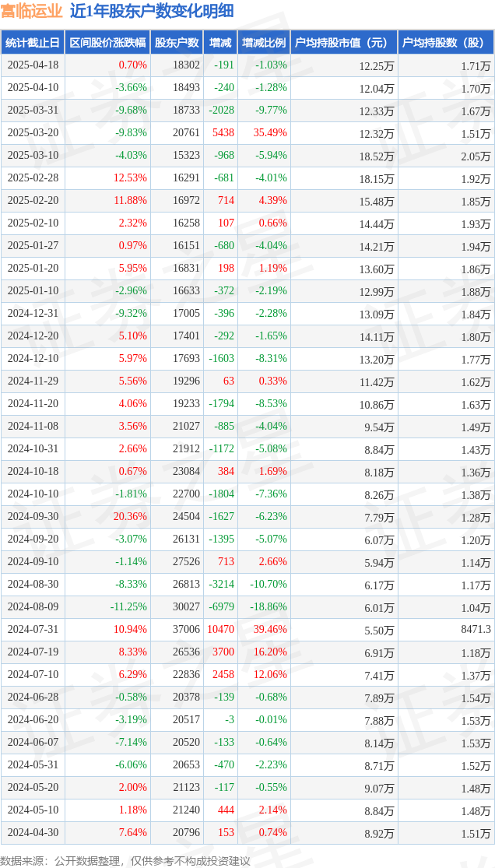Select the 股东户数 column header
The image size is (495, 868).
click(177, 43)
